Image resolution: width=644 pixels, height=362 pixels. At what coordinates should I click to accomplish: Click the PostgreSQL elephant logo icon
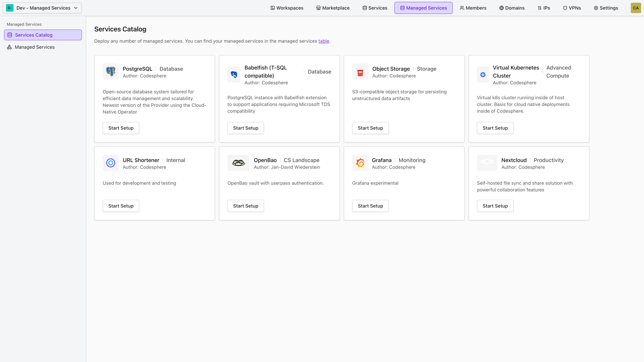(x=111, y=72)
